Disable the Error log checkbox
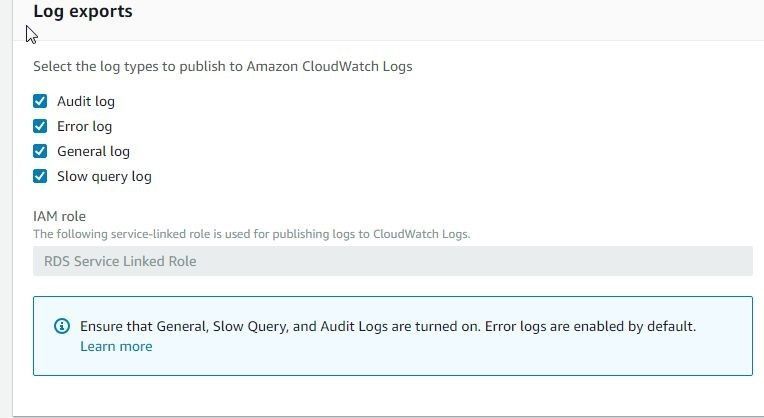The height and width of the screenshot is (418, 764). (x=40, y=126)
